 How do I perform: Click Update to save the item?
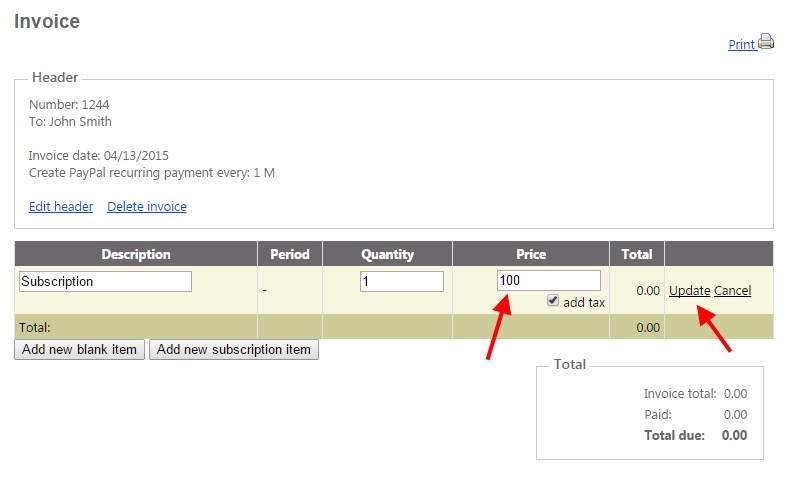(x=689, y=291)
